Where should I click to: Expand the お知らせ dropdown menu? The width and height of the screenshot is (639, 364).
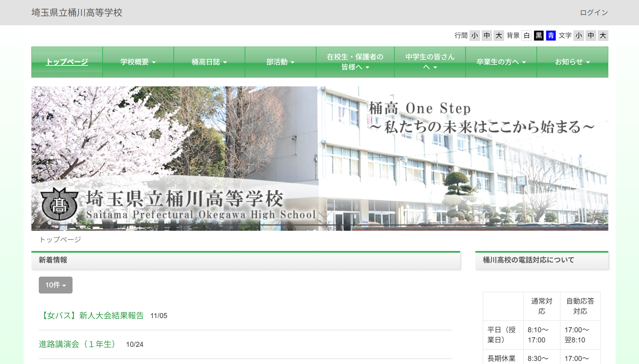click(573, 62)
